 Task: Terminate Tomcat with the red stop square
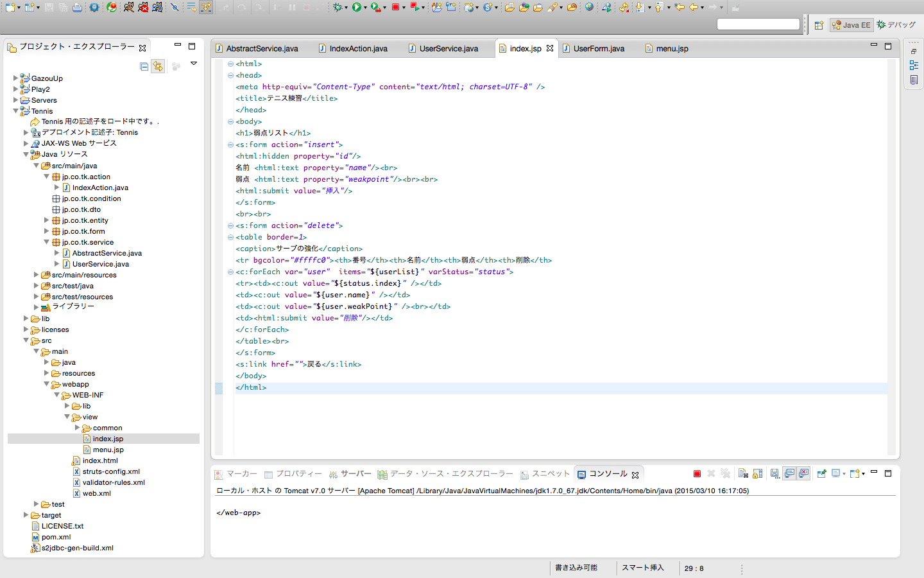click(697, 474)
